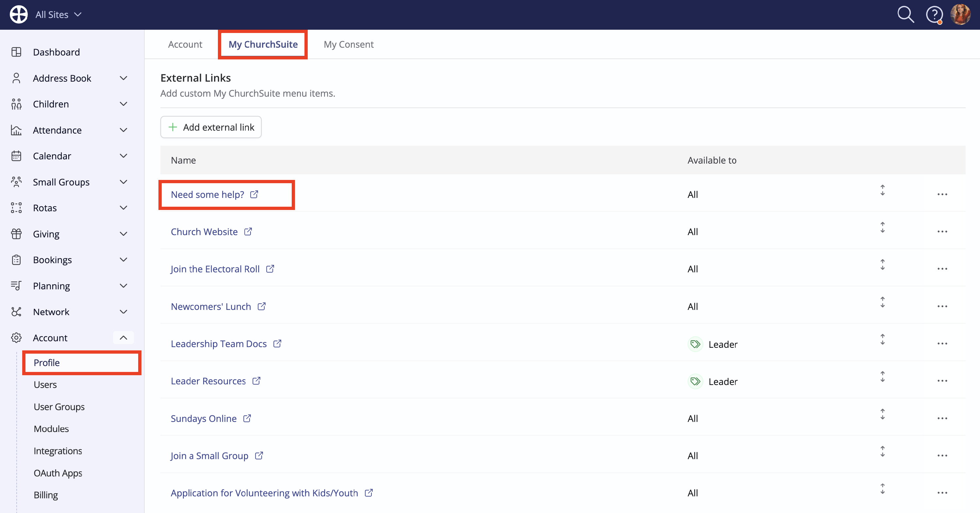Image resolution: width=980 pixels, height=513 pixels.
Task: Open the Leadership Team Docs link
Action: [x=226, y=344]
